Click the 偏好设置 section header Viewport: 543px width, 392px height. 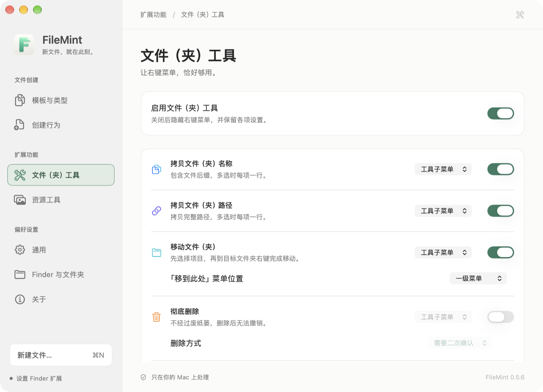pos(26,229)
